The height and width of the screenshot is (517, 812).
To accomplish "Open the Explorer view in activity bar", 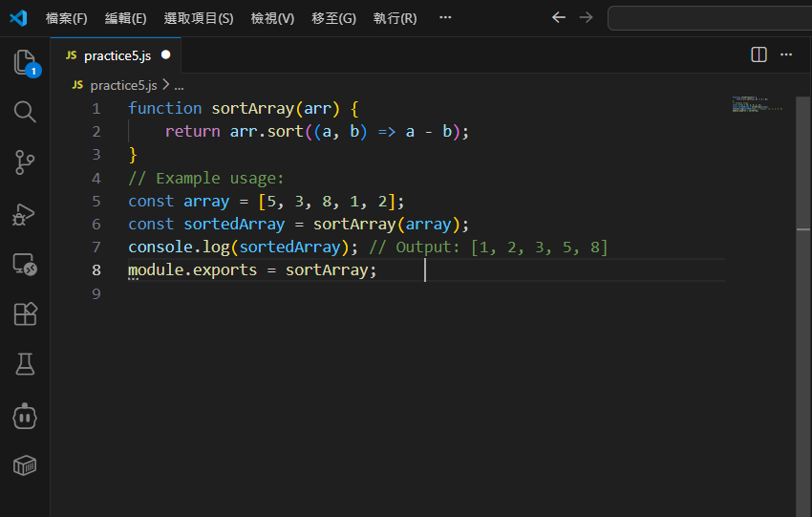I will point(25,63).
